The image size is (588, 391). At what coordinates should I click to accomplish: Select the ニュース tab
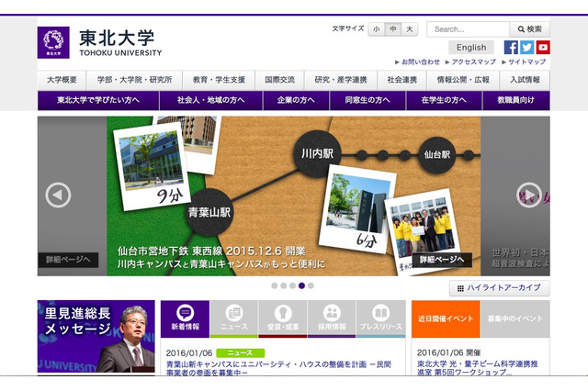pyautogui.click(x=234, y=318)
